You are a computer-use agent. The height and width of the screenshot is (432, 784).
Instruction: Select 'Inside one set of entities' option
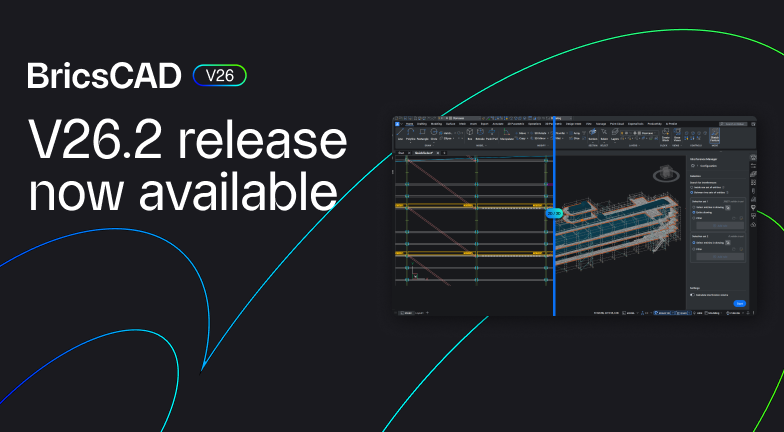tap(693, 186)
